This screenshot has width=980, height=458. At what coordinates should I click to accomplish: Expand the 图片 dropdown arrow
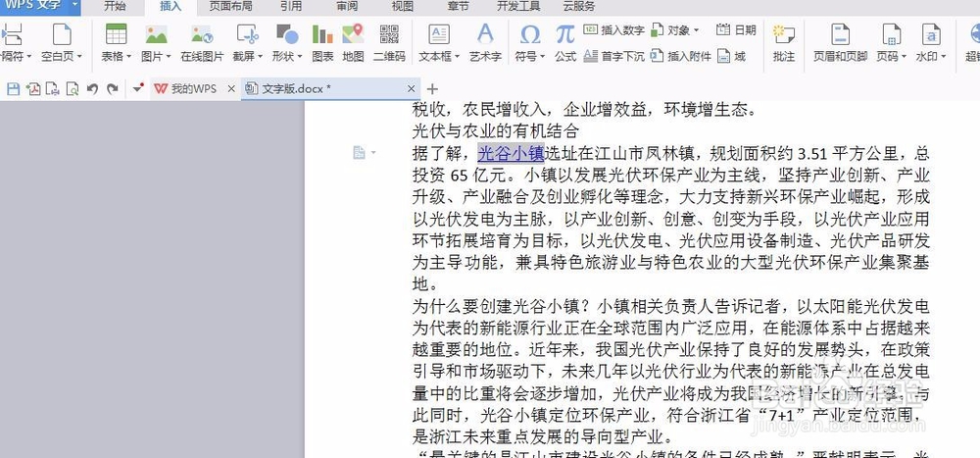click(169, 57)
